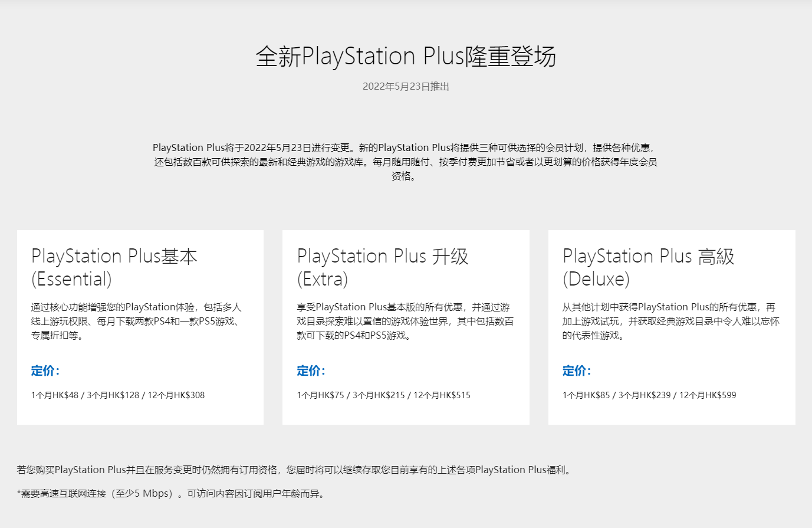Click 定价 label in the Extra card
The height and width of the screenshot is (528, 812).
311,370
